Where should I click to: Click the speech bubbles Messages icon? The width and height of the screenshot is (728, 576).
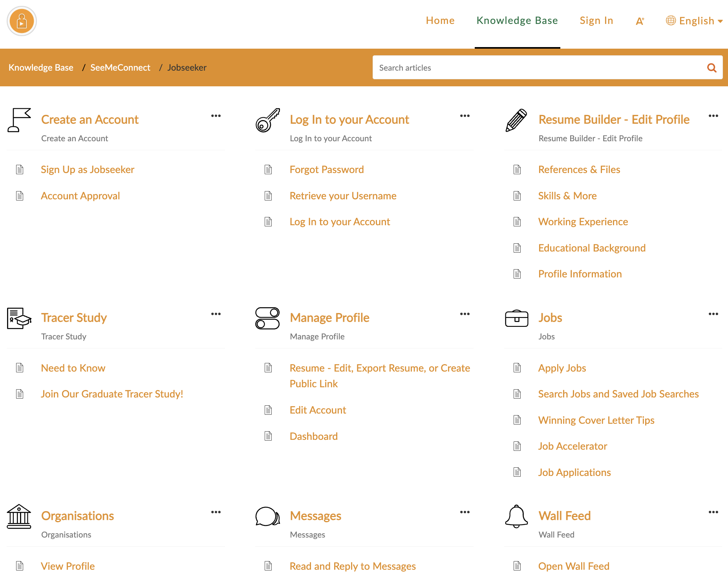[x=268, y=516]
